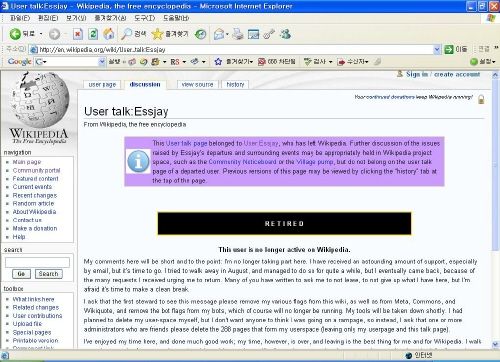Select the discussion tab
500x362 pixels.
145,85
